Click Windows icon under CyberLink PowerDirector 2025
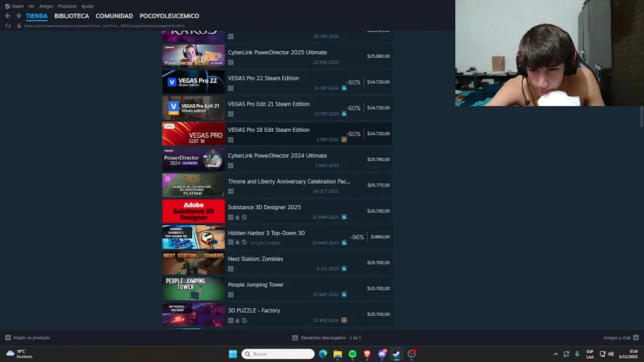The height and width of the screenshot is (362, 644). [230, 62]
